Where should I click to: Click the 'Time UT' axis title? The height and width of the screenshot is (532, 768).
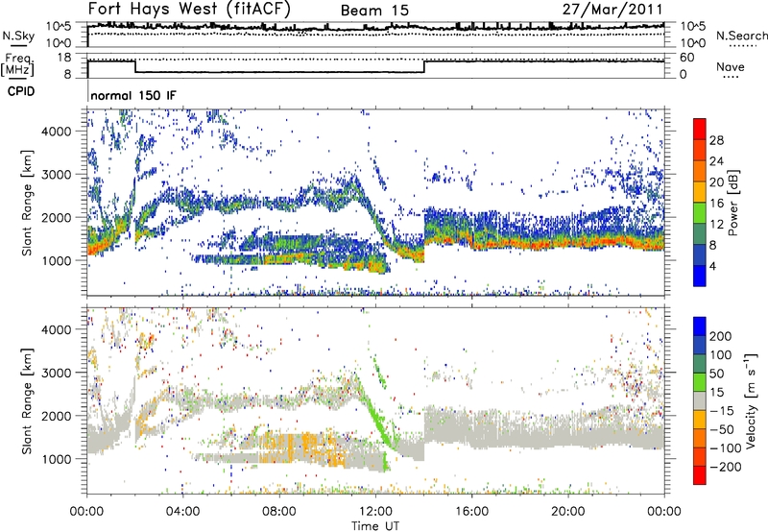click(x=375, y=526)
